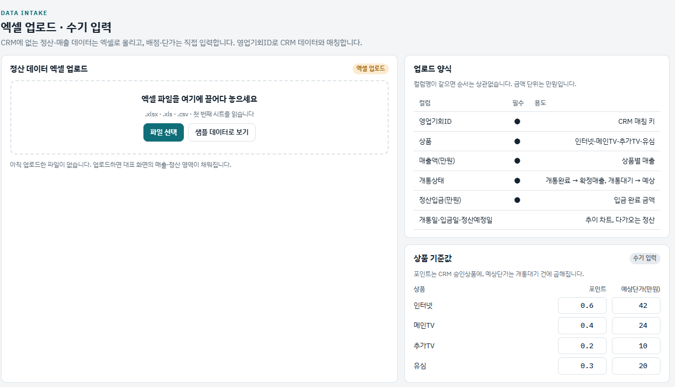Click 인터넷·메인TV·추가TV·유심 usage text

pos(614,141)
